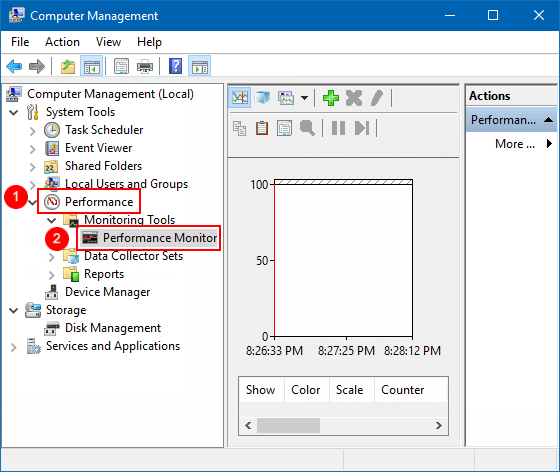Screen dimensions: 560x472
Task: Select Event Viewer in the tree
Action: pyautogui.click(x=99, y=148)
